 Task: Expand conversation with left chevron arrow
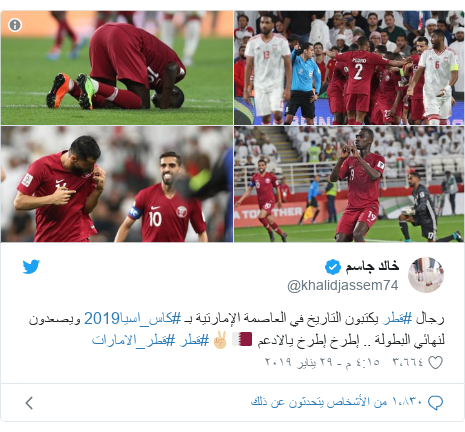[29, 403]
